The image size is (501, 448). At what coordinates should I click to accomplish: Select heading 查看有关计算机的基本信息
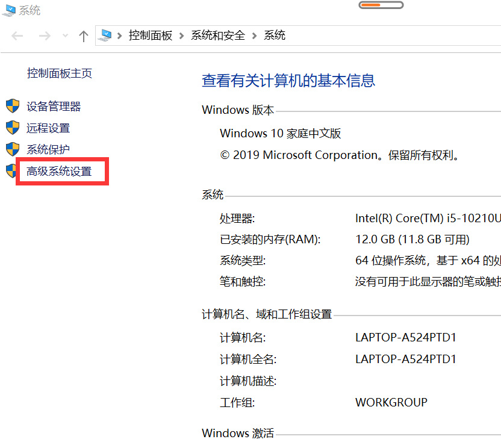coord(288,80)
